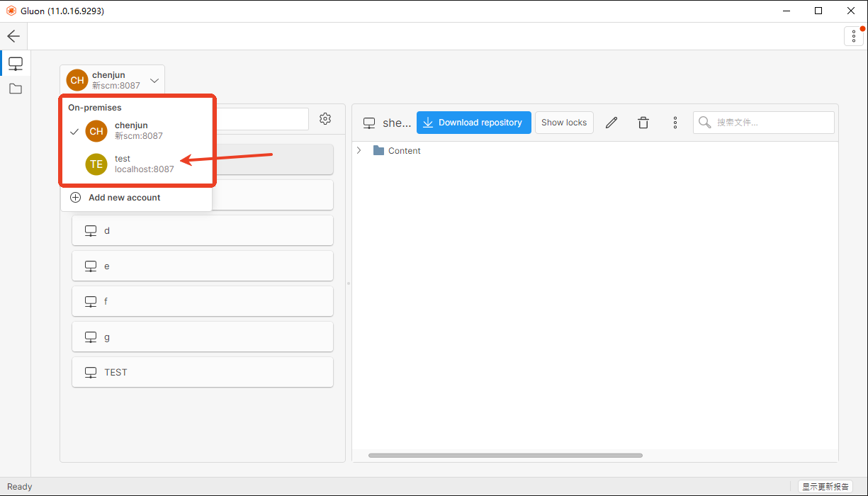Click the back arrow icon
Viewport: 868px width, 496px height.
pos(13,36)
